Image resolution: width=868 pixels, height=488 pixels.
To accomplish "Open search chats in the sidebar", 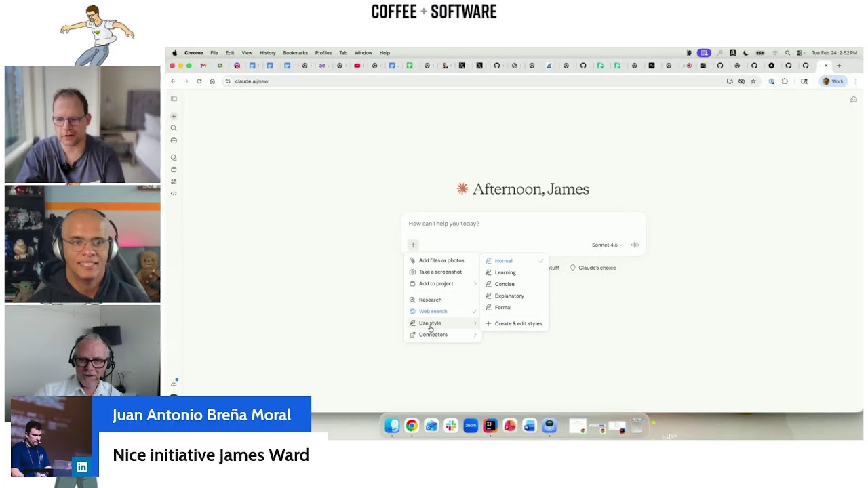I will click(x=174, y=128).
